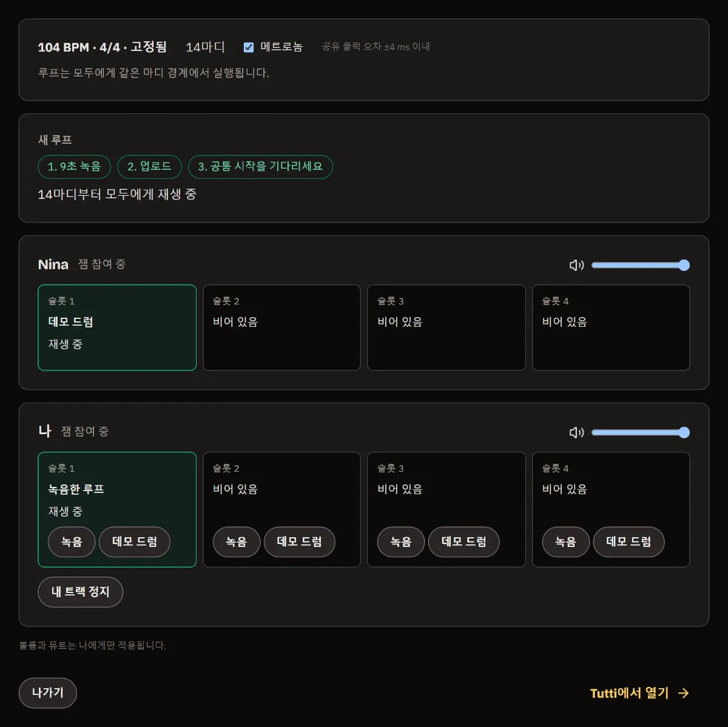The width and height of the screenshot is (728, 727).
Task: Leave the jam with the 나가기 button
Action: pyautogui.click(x=48, y=693)
